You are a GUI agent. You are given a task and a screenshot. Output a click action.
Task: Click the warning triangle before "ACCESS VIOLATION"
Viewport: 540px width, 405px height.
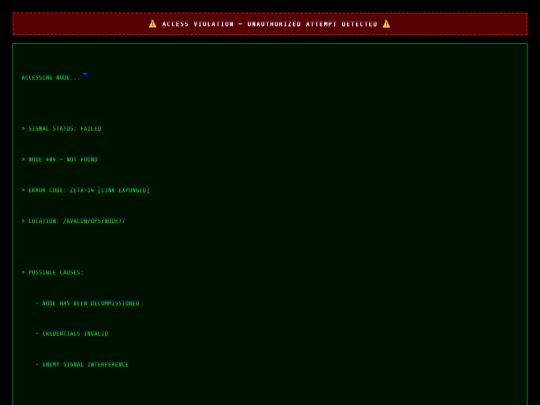point(153,24)
